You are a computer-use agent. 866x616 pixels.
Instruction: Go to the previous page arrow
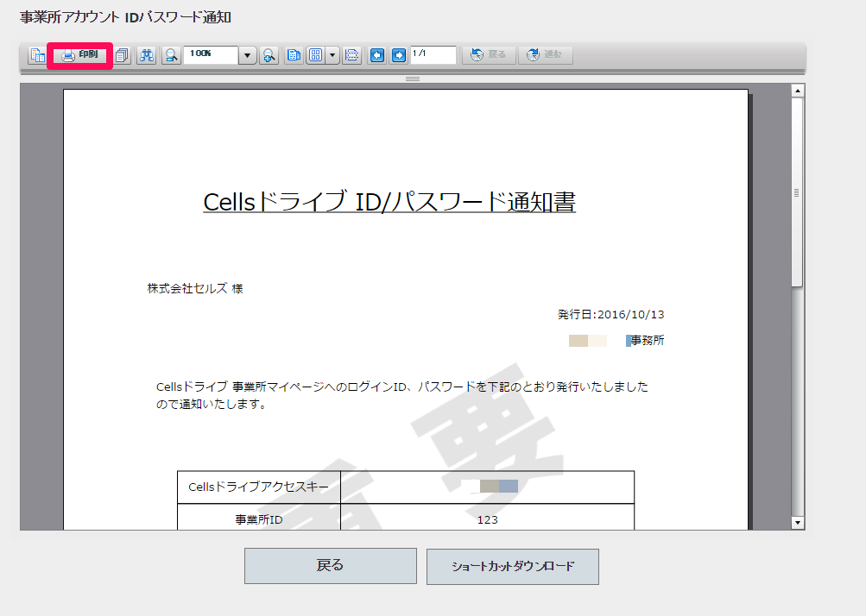click(x=377, y=55)
